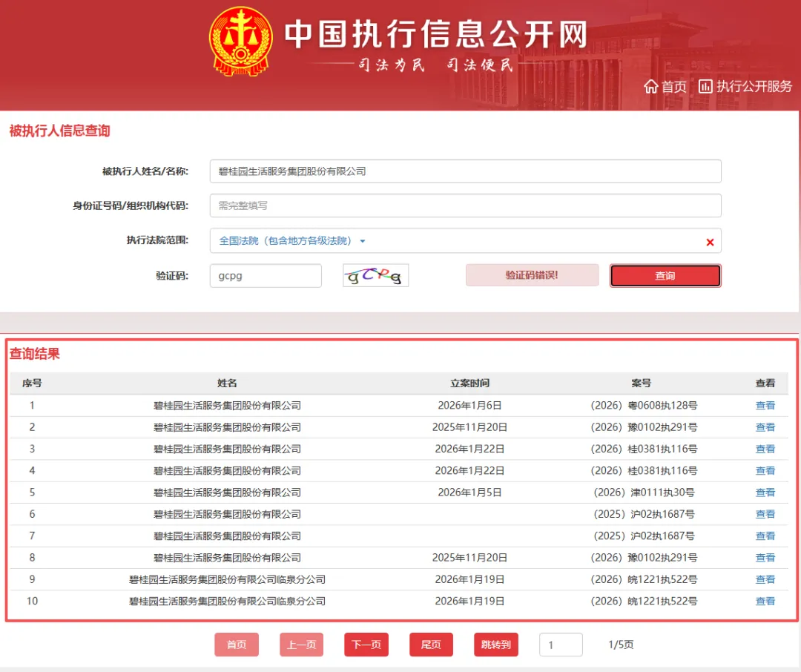Screen dimensions: 801x672
Task: Click the red 查询 button
Action: tap(665, 276)
